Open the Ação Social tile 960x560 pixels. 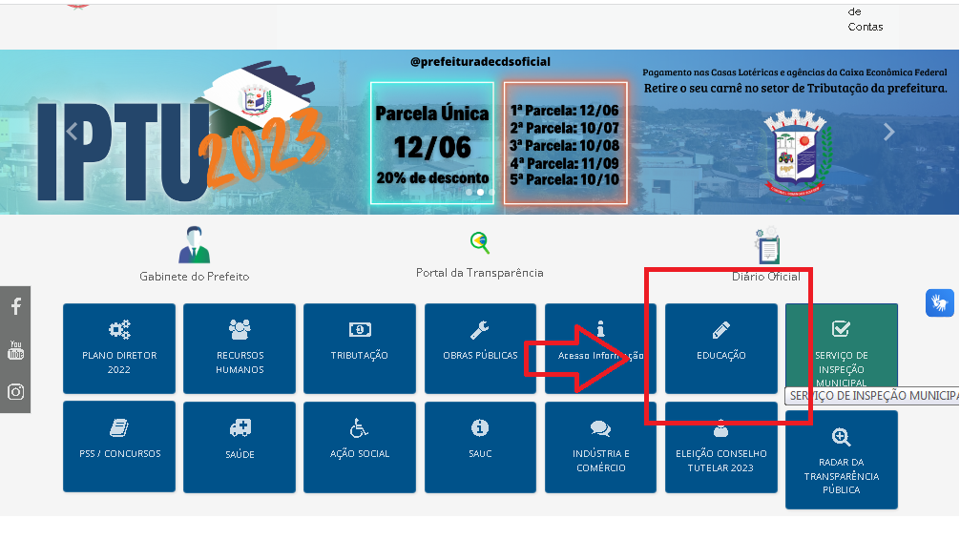click(360, 446)
